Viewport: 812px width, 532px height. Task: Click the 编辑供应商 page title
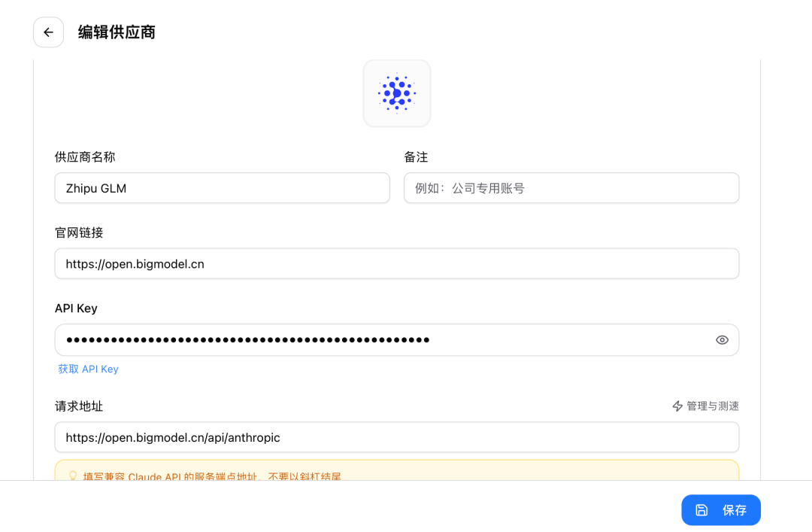tap(116, 32)
